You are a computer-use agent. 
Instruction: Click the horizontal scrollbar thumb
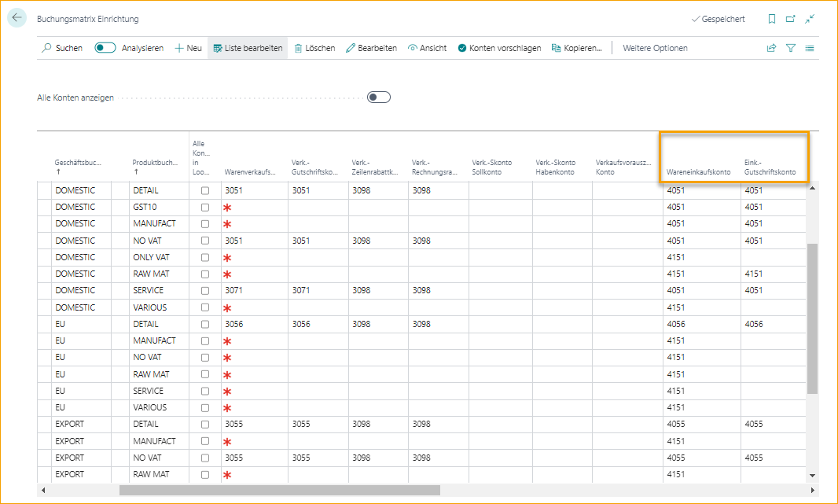(279, 490)
